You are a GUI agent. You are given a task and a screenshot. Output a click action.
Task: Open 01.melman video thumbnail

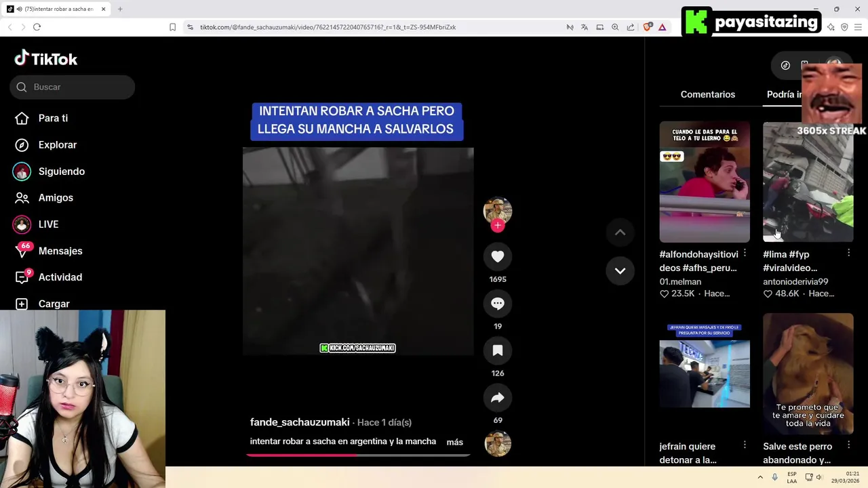[x=705, y=182]
